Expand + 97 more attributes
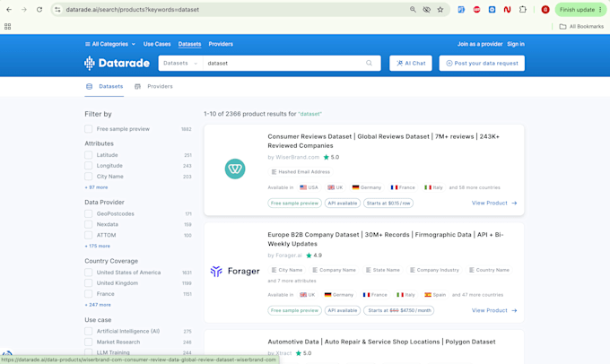Image resolution: width=610 pixels, height=364 pixels. pos(96,187)
